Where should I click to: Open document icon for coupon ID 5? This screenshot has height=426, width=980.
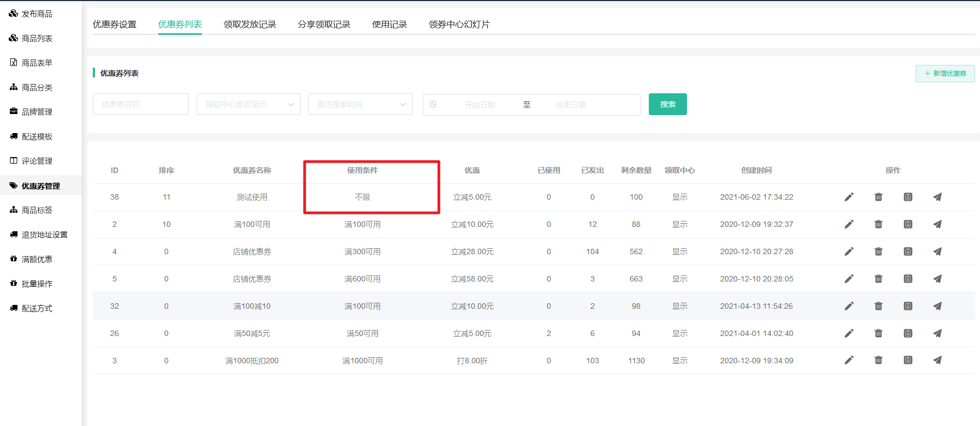(908, 279)
